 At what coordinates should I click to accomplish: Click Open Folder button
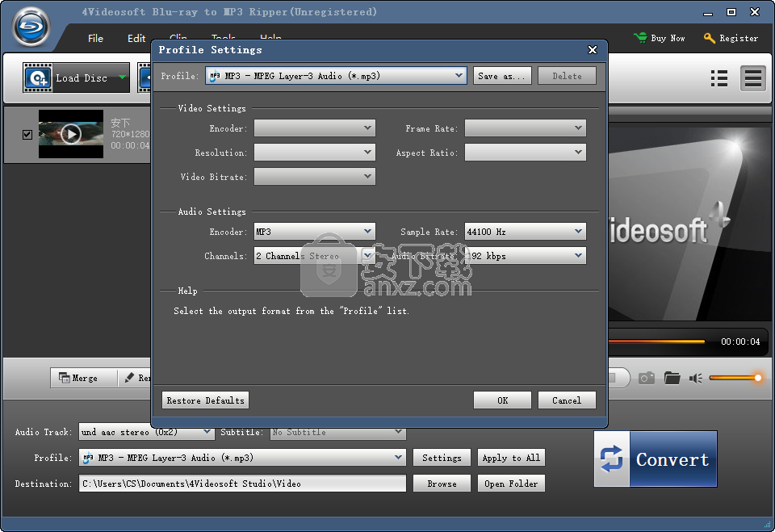(x=512, y=484)
